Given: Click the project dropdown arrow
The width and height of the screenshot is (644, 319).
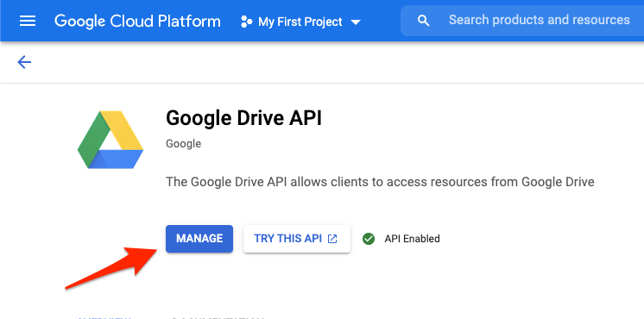Looking at the screenshot, I should (x=356, y=22).
